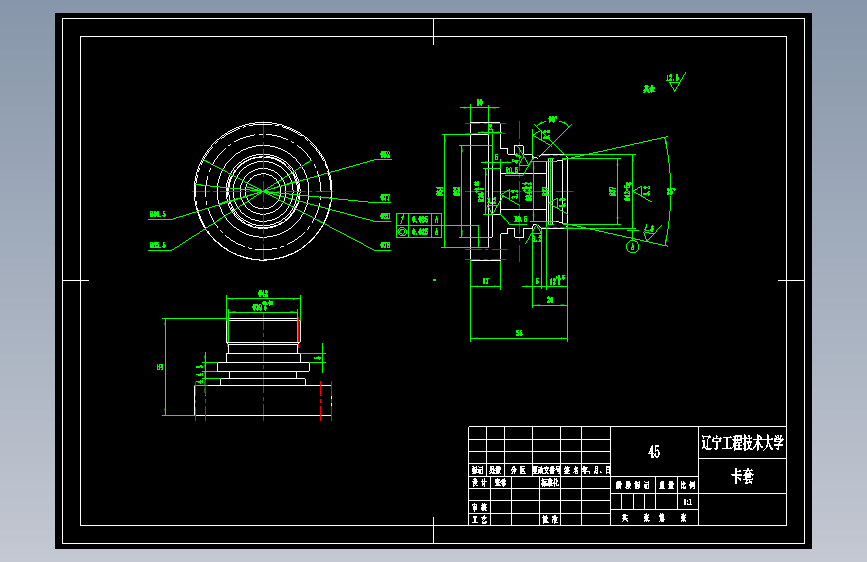867x562 pixels.
Task: Select the 辽宁工程技术大学 title text
Action: coord(743,443)
